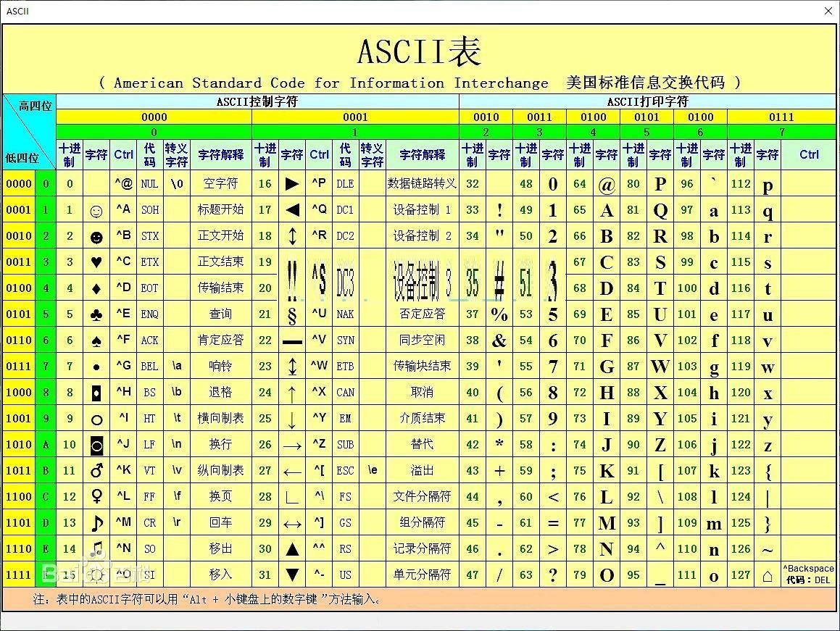This screenshot has width=840, height=631.
Task: Select the left-pointing black triangle for decimal 17
Action: (x=292, y=210)
